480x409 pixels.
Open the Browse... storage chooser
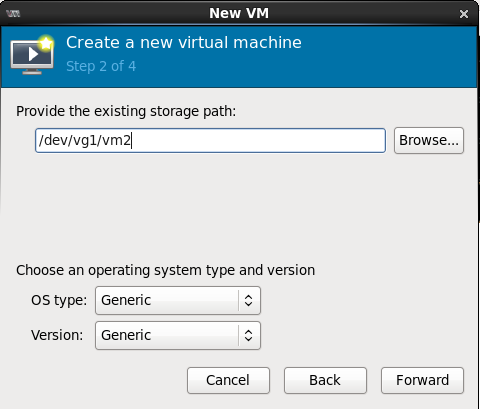click(429, 140)
